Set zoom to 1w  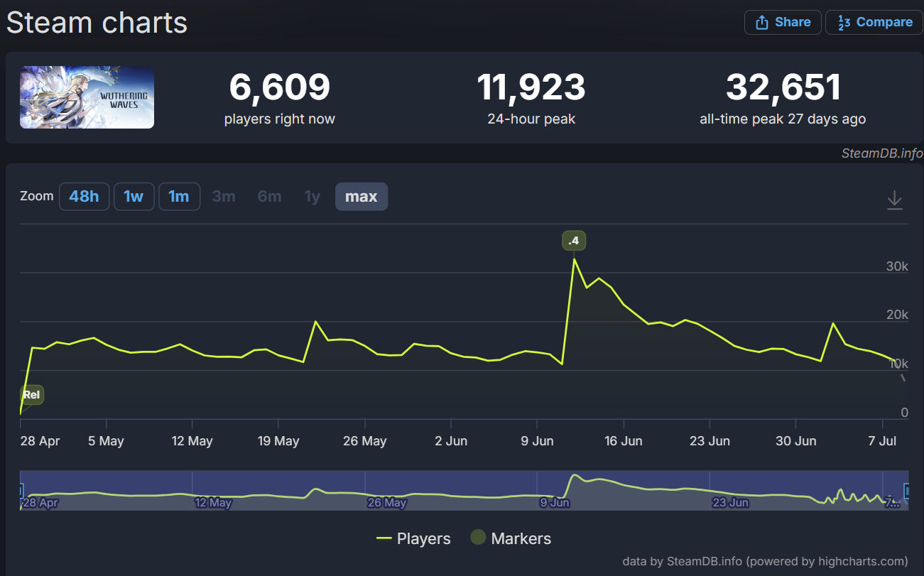coord(134,197)
